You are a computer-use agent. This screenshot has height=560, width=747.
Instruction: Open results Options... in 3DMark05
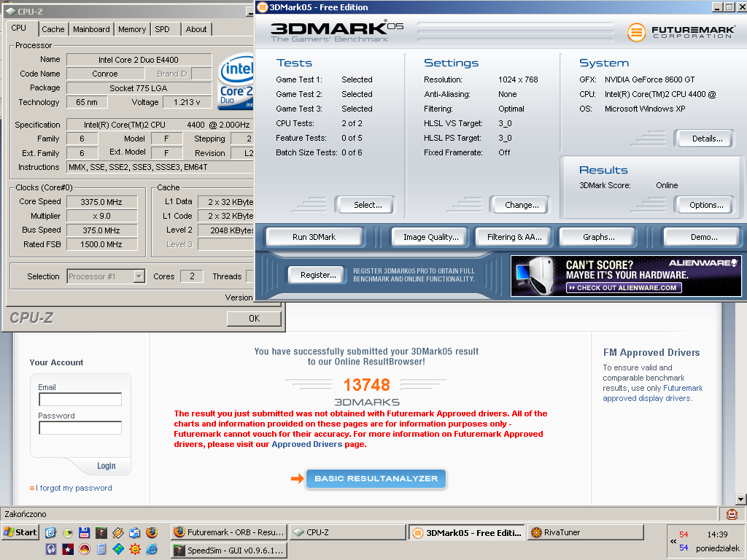[x=706, y=205]
